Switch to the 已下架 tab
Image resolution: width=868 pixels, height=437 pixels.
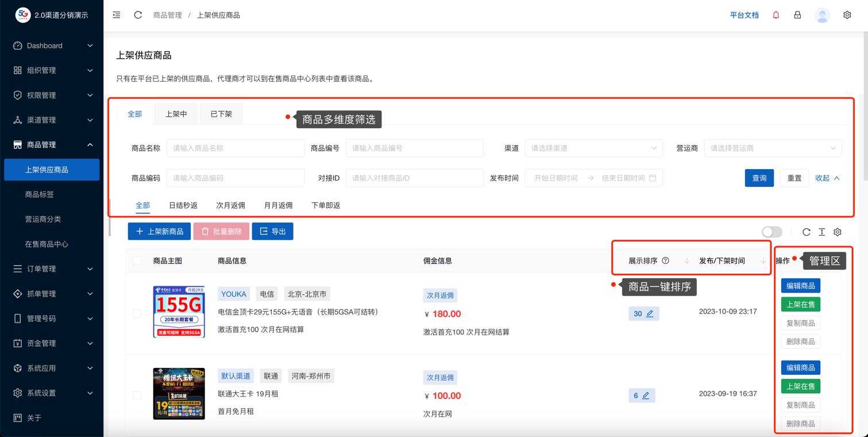coord(221,114)
